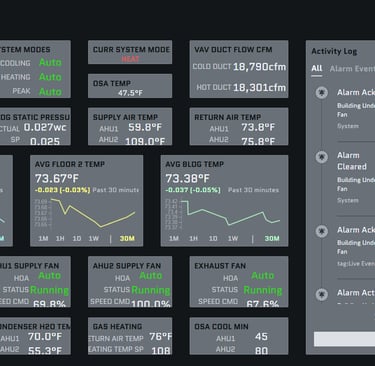The image size is (375, 366).
Task: Click the Heating mode Auto value
Action: point(50,77)
